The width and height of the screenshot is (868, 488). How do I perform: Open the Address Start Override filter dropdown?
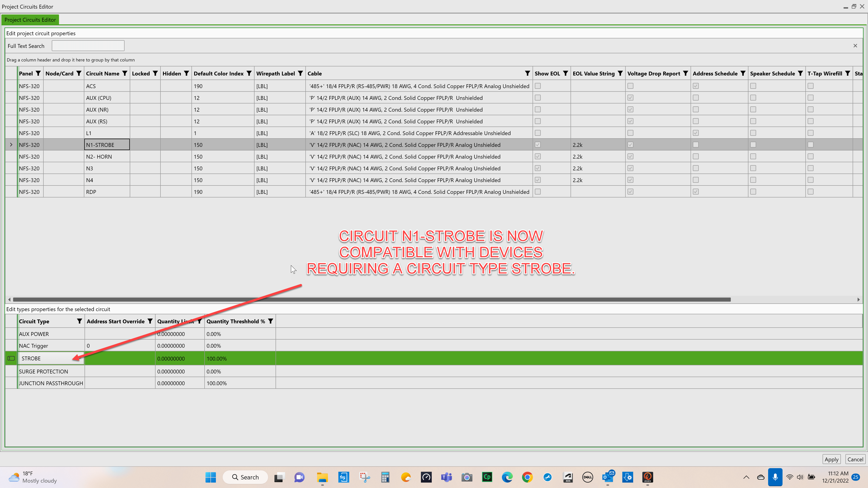coord(150,321)
